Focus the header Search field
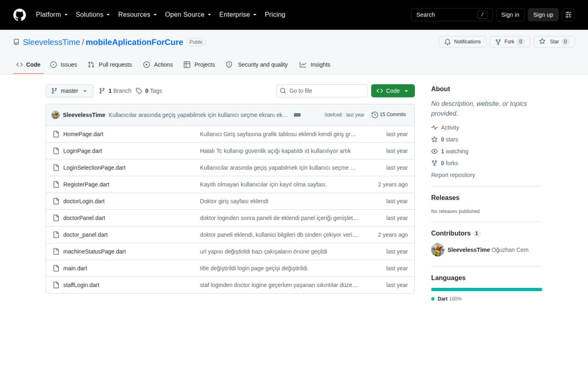 tap(452, 15)
